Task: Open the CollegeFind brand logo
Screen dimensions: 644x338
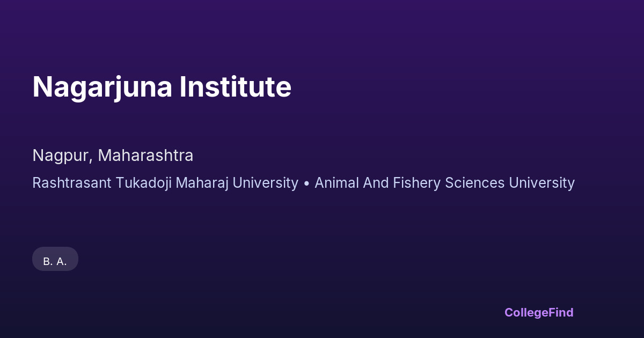Action: pos(538,312)
